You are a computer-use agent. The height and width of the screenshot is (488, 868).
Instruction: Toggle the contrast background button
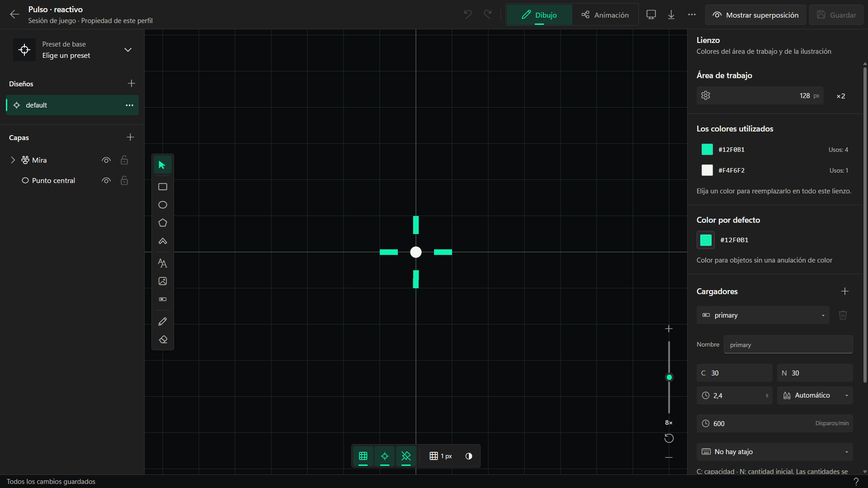[x=469, y=456]
